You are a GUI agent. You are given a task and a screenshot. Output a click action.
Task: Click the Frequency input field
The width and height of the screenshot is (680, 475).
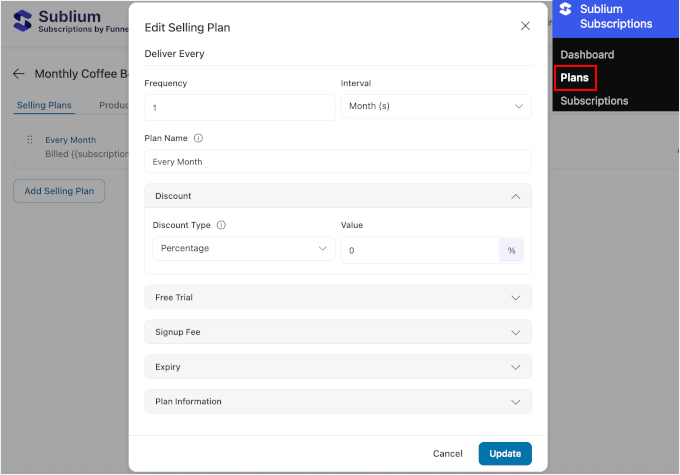click(x=240, y=108)
